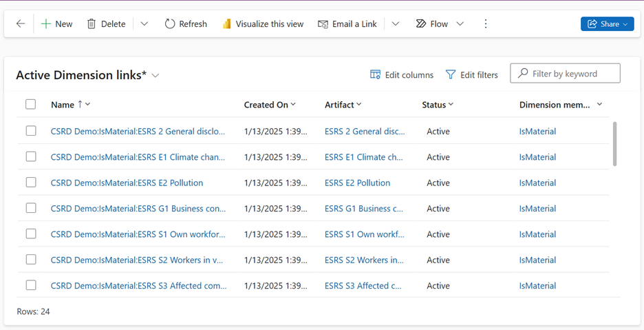Screen dimensions: 644x330
Task: Click the Refresh command
Action: click(x=186, y=24)
